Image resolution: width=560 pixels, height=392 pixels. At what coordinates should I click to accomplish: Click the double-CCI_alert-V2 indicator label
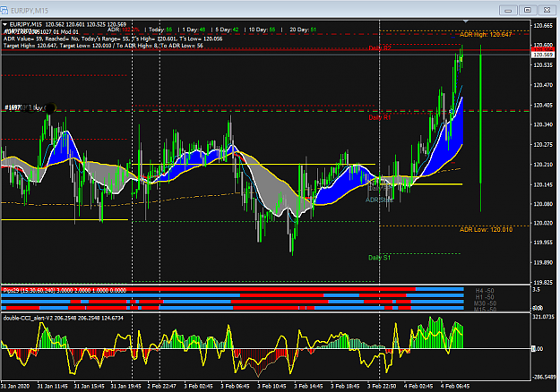(x=64, y=318)
